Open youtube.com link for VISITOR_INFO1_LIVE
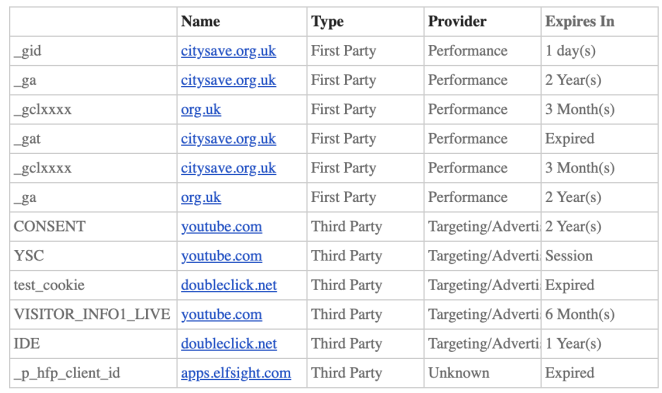The height and width of the screenshot is (393, 662). click(x=222, y=314)
